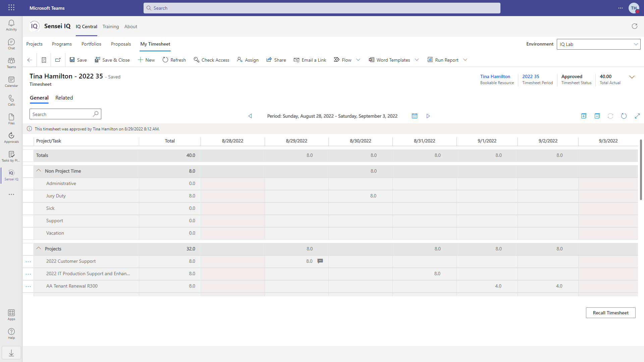Open the Projects navigation tab

[34, 44]
